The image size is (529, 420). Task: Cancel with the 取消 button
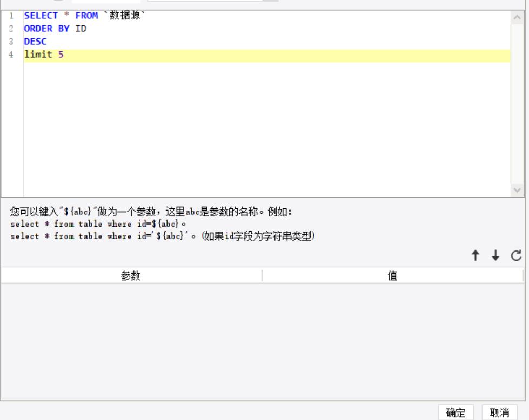pos(499,412)
